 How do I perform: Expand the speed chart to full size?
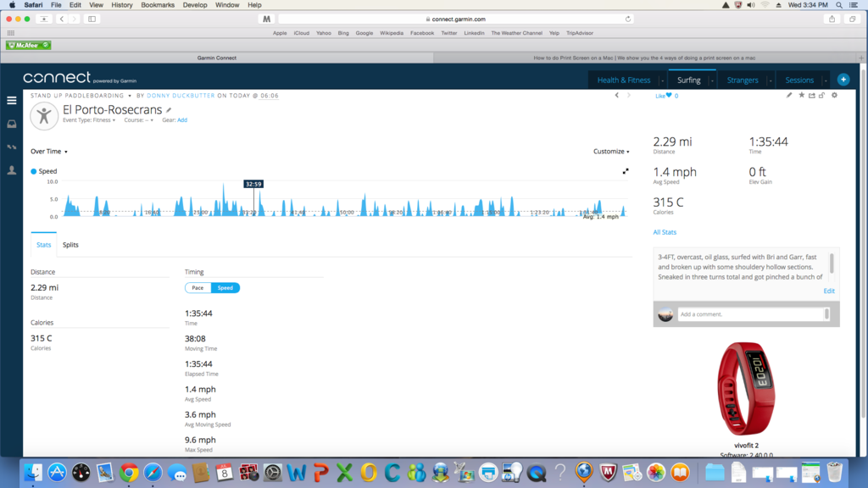pyautogui.click(x=626, y=171)
